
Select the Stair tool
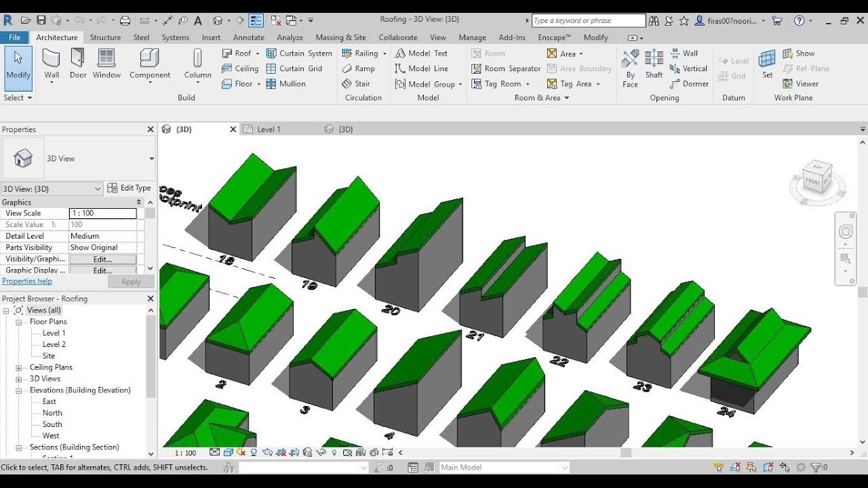pos(356,84)
